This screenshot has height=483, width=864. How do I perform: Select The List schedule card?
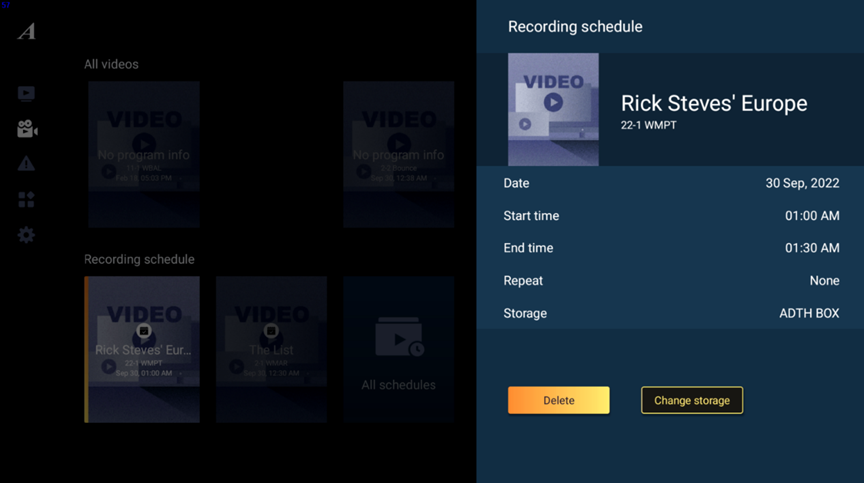click(271, 350)
